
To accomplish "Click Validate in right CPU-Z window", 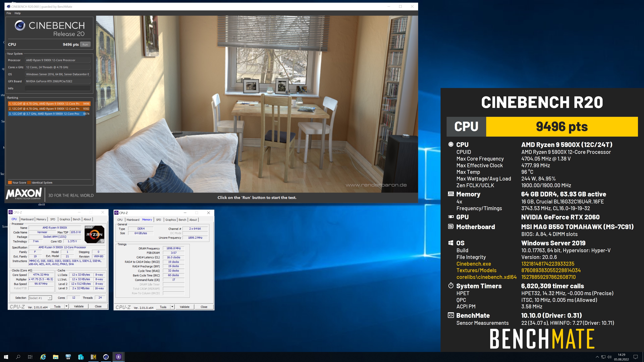I will point(184,307).
